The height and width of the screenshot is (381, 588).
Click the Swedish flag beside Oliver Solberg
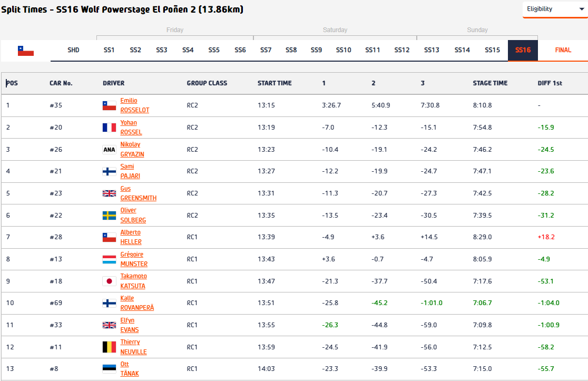tap(109, 216)
